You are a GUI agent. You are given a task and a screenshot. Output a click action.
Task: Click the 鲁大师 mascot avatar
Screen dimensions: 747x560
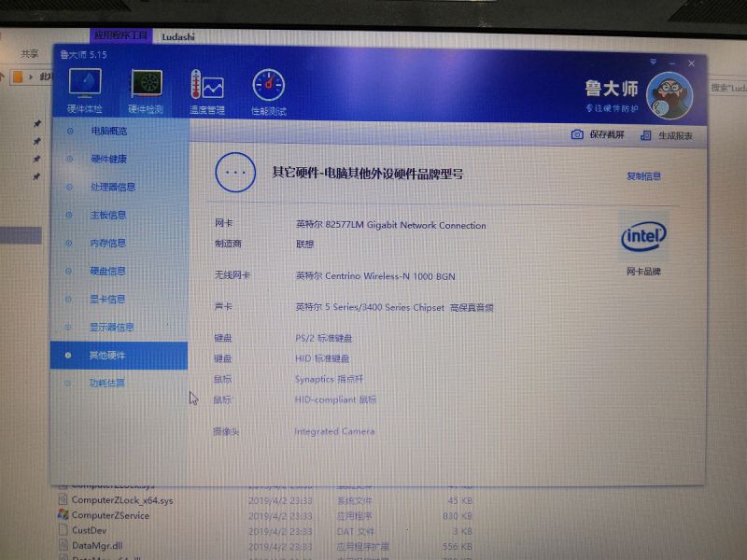[x=669, y=96]
